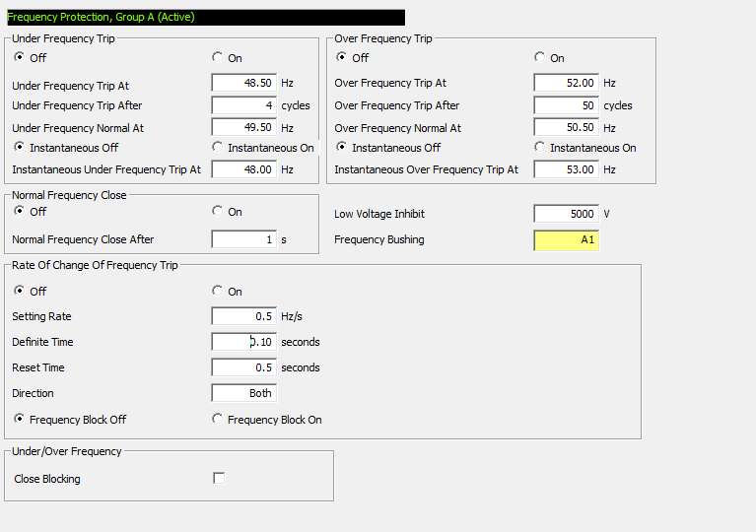Screen dimensions: 756x532
Task: Enable Rate Of Change Of Frequency Trip
Action: click(218, 292)
